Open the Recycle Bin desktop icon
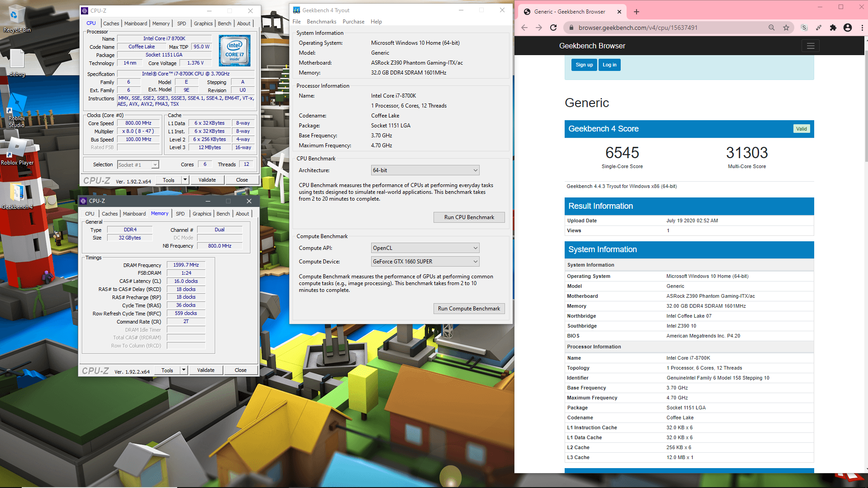This screenshot has height=488, width=868. [17, 19]
